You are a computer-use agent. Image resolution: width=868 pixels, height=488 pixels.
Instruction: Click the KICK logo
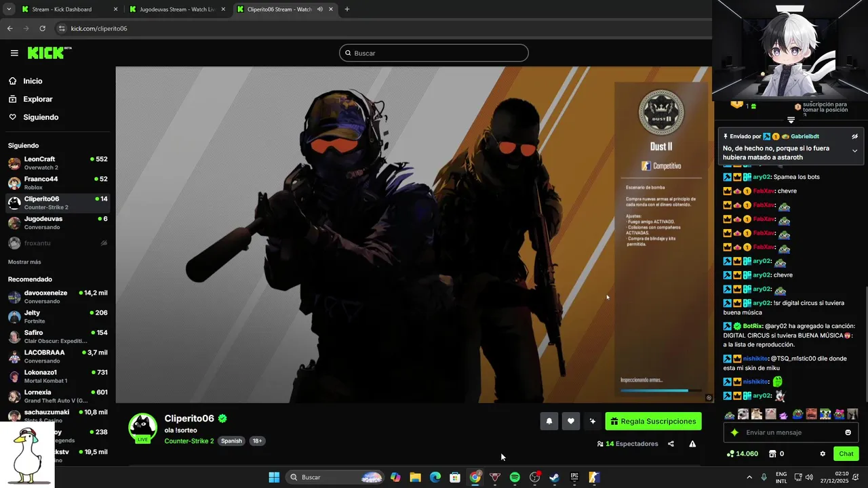click(x=49, y=53)
